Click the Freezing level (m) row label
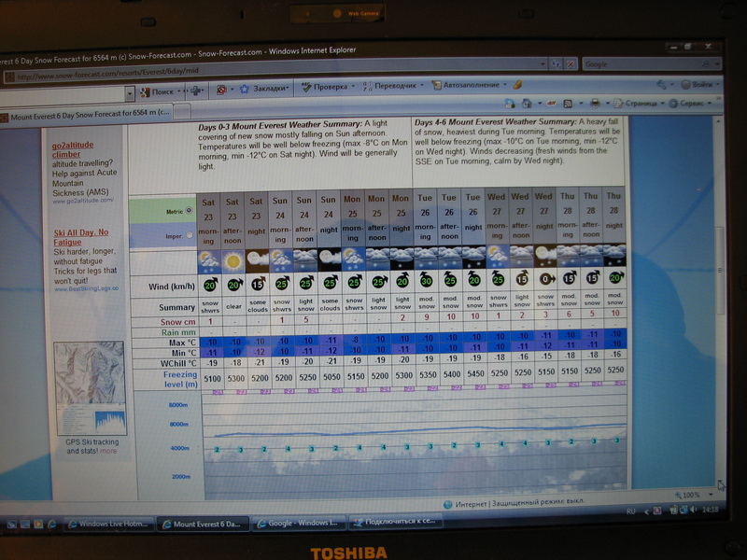747x560 pixels. 179,380
